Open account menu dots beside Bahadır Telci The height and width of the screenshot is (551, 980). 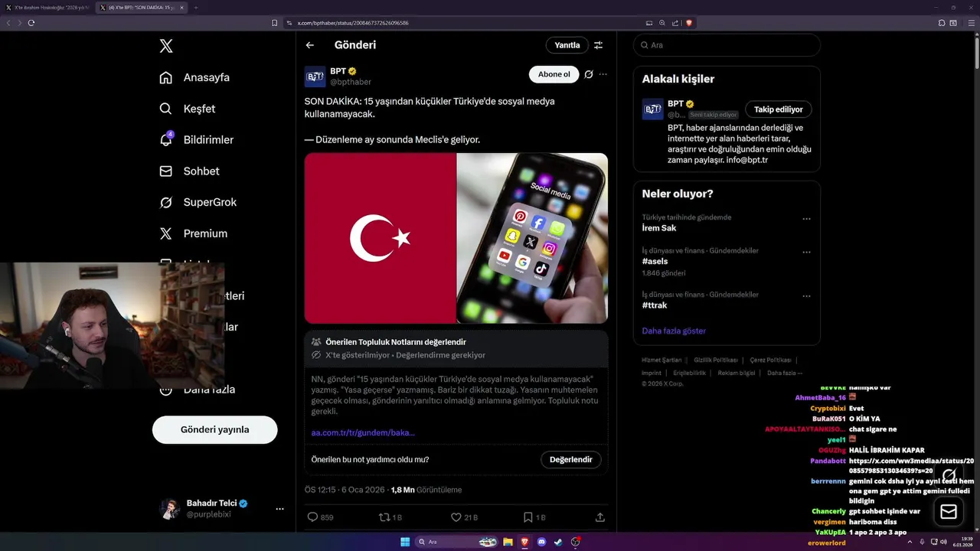point(279,509)
